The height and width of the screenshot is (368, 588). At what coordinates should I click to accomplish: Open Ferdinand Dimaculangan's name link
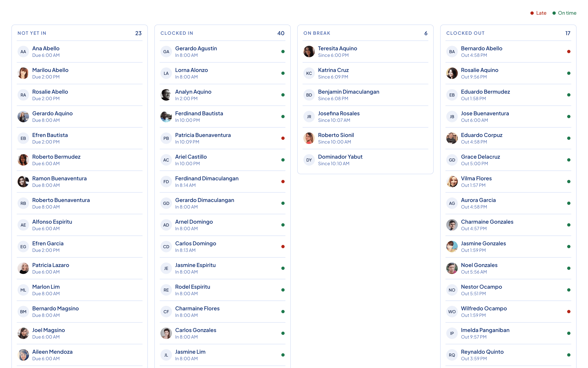[207, 178]
